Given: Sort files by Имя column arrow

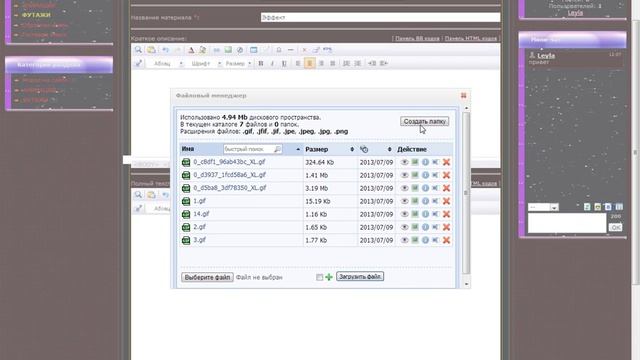Looking at the screenshot, I should (x=298, y=149).
